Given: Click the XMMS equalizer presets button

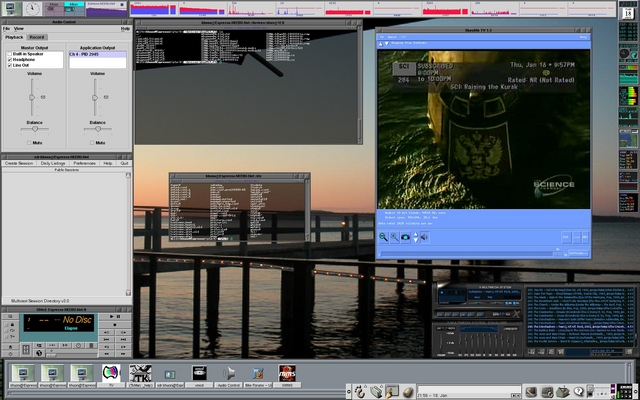Looking at the screenshot, I should pyautogui.click(x=510, y=329).
